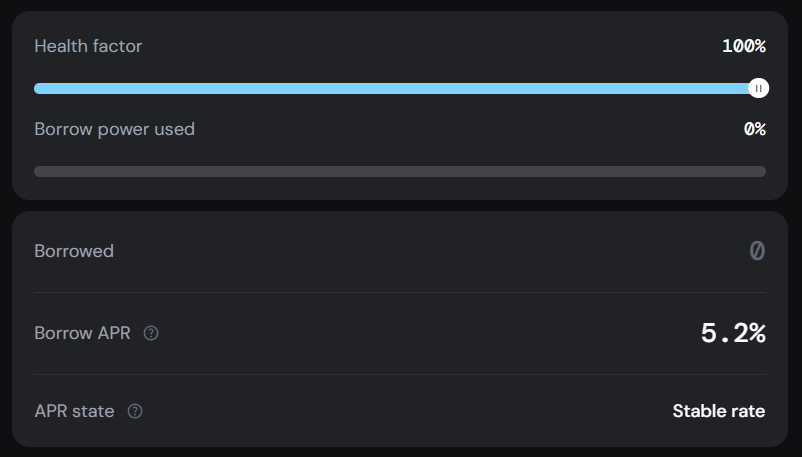Click the pause symbol on the slider knob

[759, 89]
